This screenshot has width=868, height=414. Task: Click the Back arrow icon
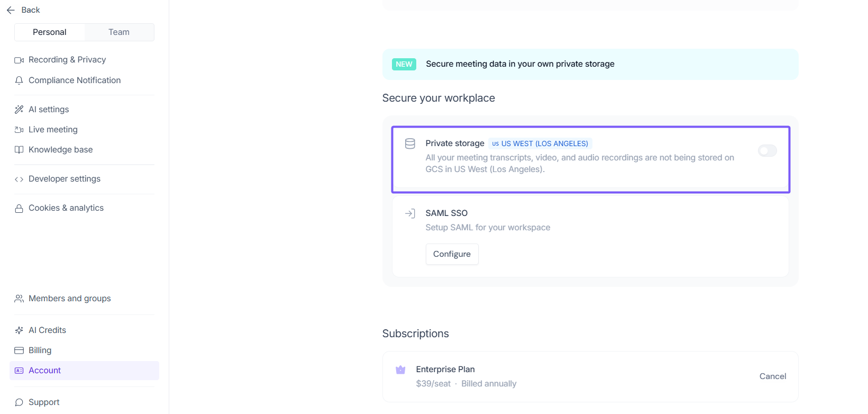pos(11,10)
